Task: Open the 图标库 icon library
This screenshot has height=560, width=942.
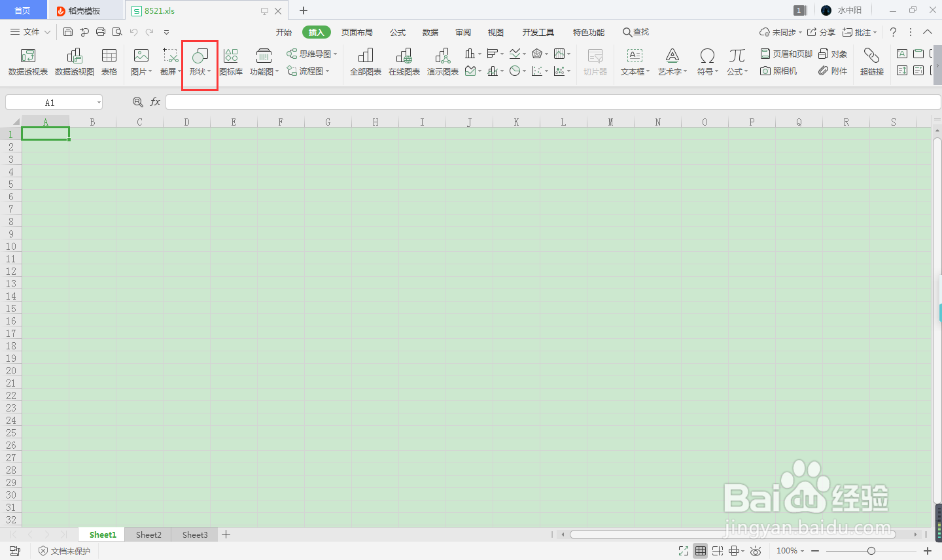Action: tap(231, 62)
